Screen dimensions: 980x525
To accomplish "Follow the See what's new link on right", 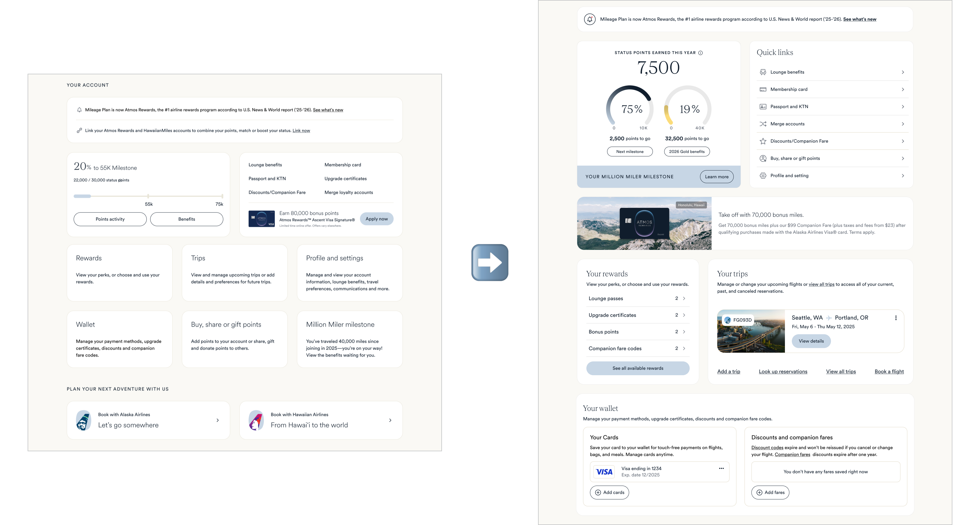I will tap(859, 19).
